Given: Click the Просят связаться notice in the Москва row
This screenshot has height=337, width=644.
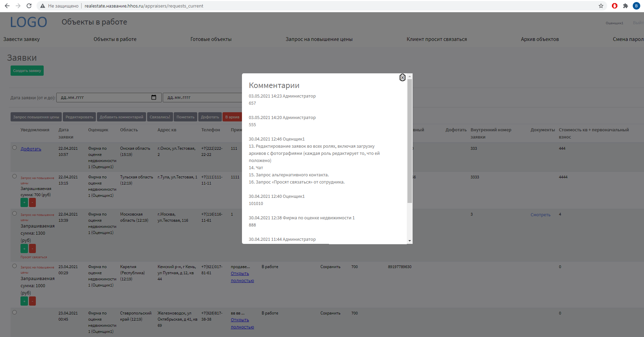Looking at the screenshot, I should 34,257.
